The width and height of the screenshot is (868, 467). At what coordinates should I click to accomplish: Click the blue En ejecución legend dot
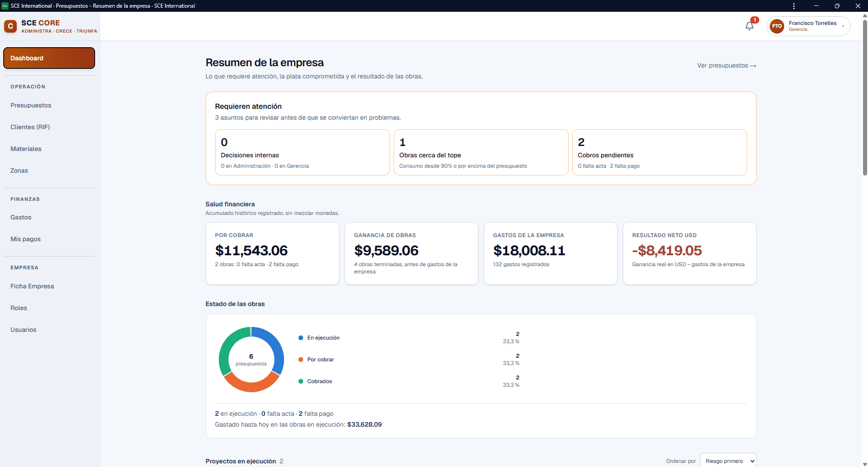pyautogui.click(x=301, y=338)
